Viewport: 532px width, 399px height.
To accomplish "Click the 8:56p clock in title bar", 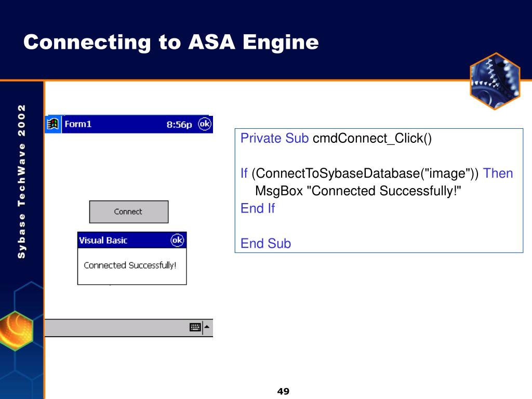I will 179,125.
